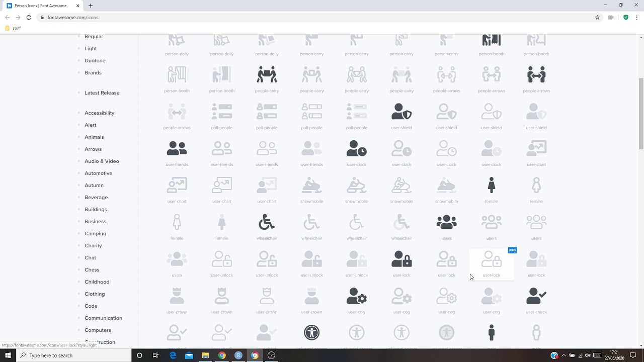Click the dark solid people-carry icon
Viewport: 644px width, 362px height.
pos(267,75)
